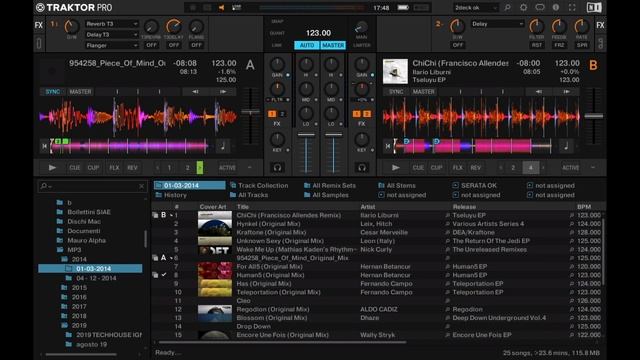Image resolution: width=640 pixels, height=360 pixels.
Task: Toggle AUTO master clock mode
Action: (x=307, y=45)
